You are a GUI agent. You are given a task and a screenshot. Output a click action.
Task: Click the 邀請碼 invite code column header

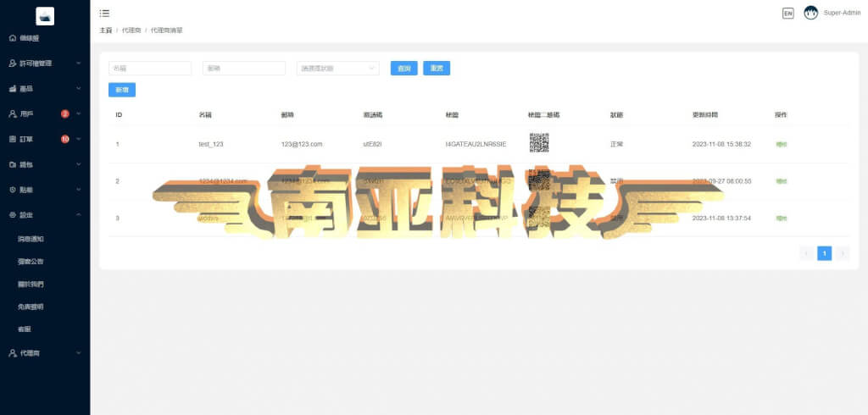[373, 115]
